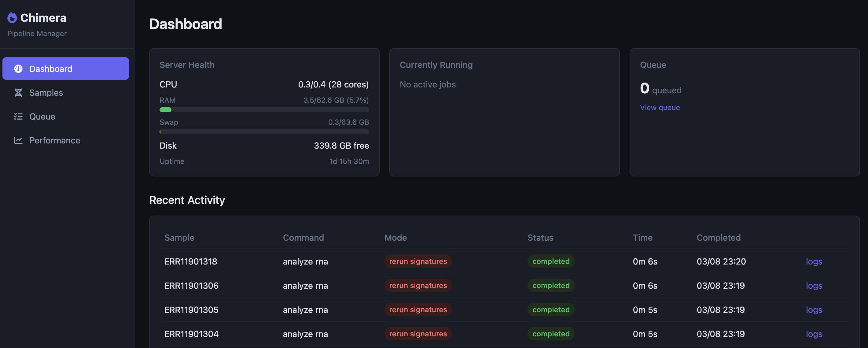The image size is (868, 348).
Task: Click the DNA icon beside Samples
Action: 19,92
